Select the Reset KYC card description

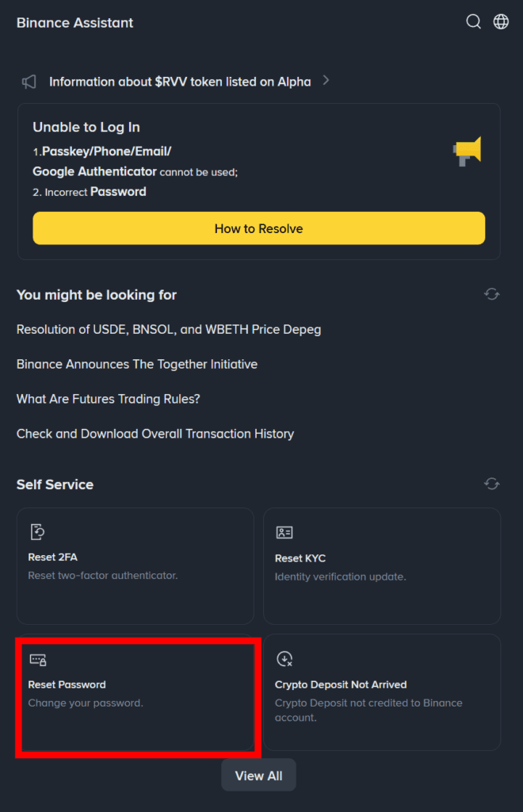[x=340, y=576]
